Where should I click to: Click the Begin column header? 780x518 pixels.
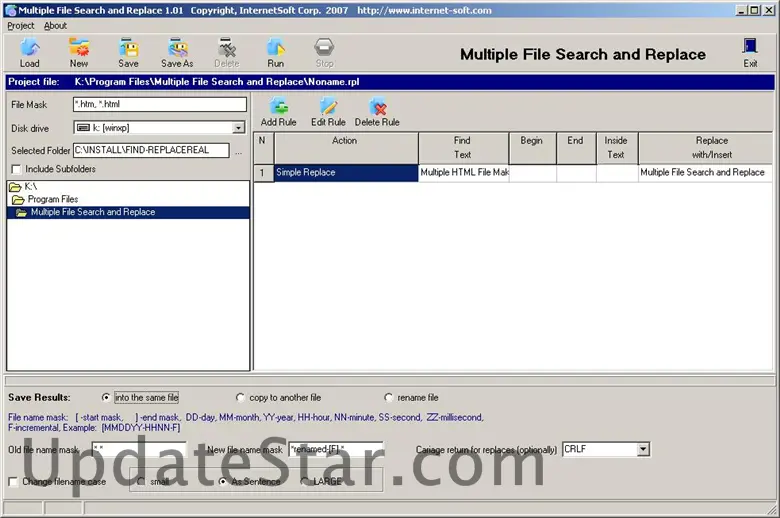click(533, 148)
